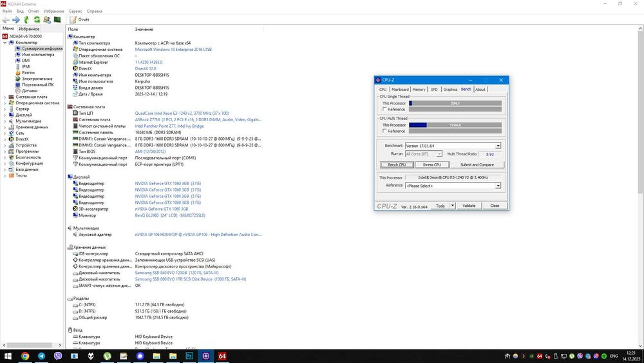Switch to the Избранное sidebar tab
This screenshot has height=363, width=644.
(29, 29)
